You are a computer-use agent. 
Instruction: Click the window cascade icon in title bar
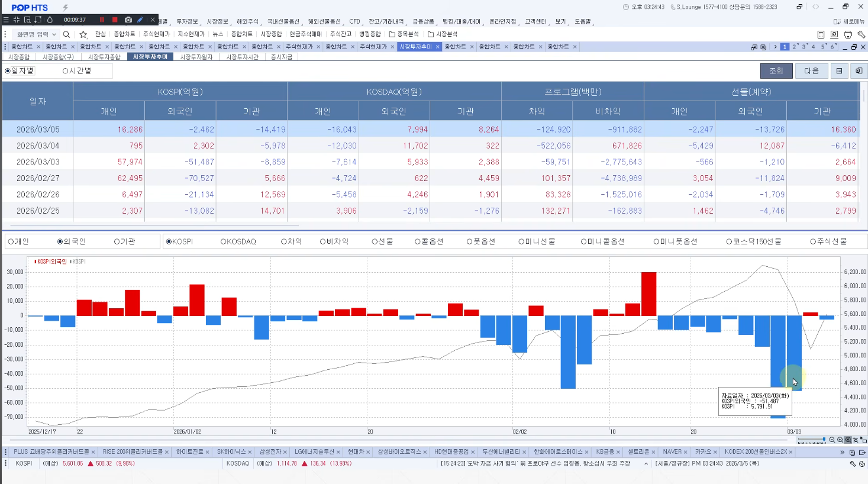click(x=799, y=7)
